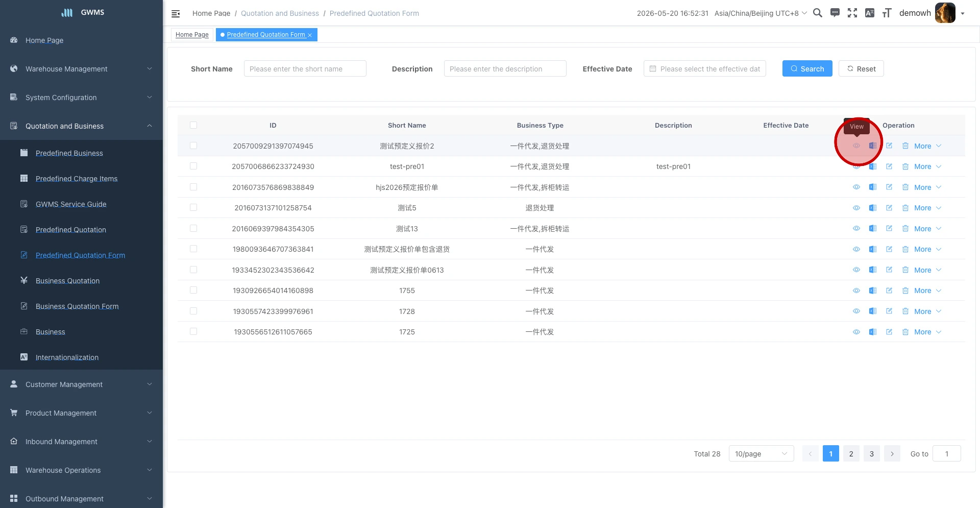Screen dimensions: 980x508
Task: Edit the test-pre01 quotation form
Action: coord(889,166)
